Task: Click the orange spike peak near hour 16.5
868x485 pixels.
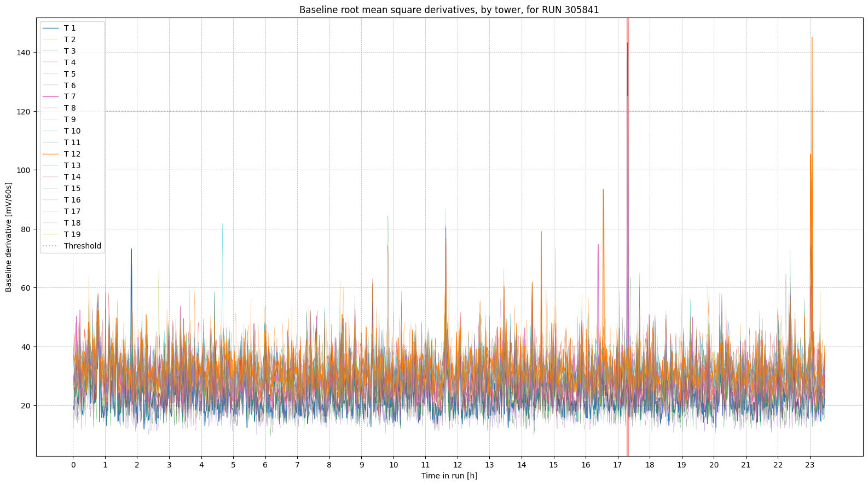Action: coord(603,190)
